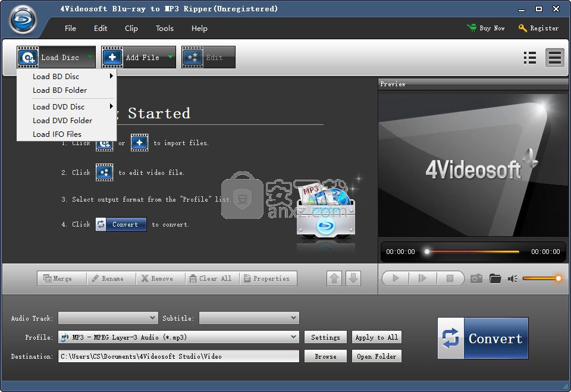Select Load BD Folder option
This screenshot has width=571, height=392.
click(x=67, y=90)
